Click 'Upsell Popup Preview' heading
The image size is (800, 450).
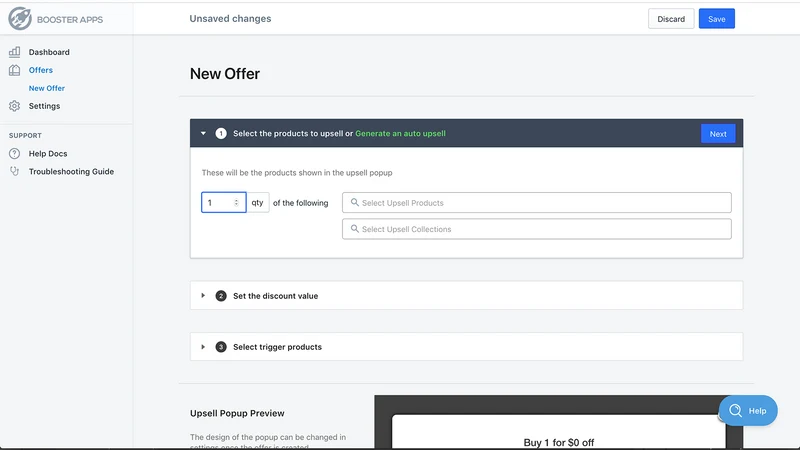click(x=237, y=413)
